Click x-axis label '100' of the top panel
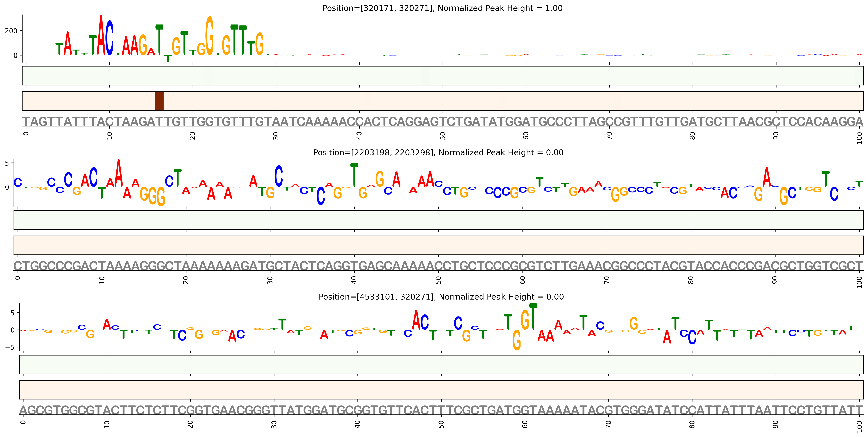Viewport: 868px width, 437px height. (x=860, y=138)
